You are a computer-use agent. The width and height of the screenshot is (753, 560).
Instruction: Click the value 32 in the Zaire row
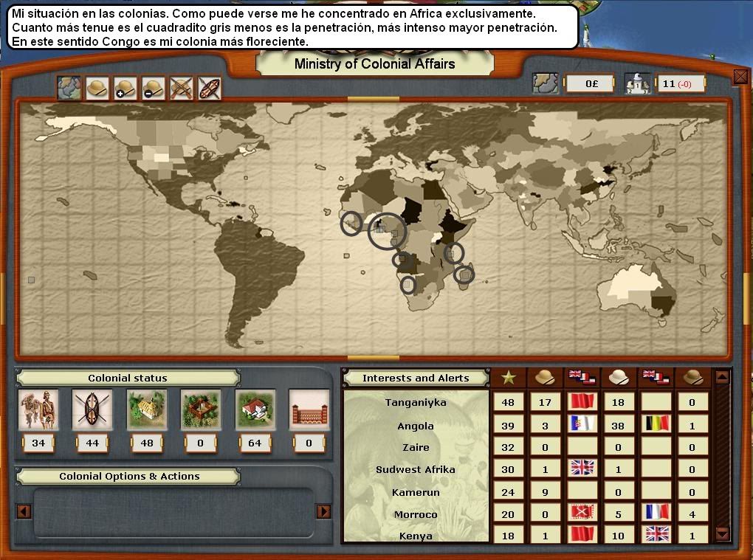508,448
